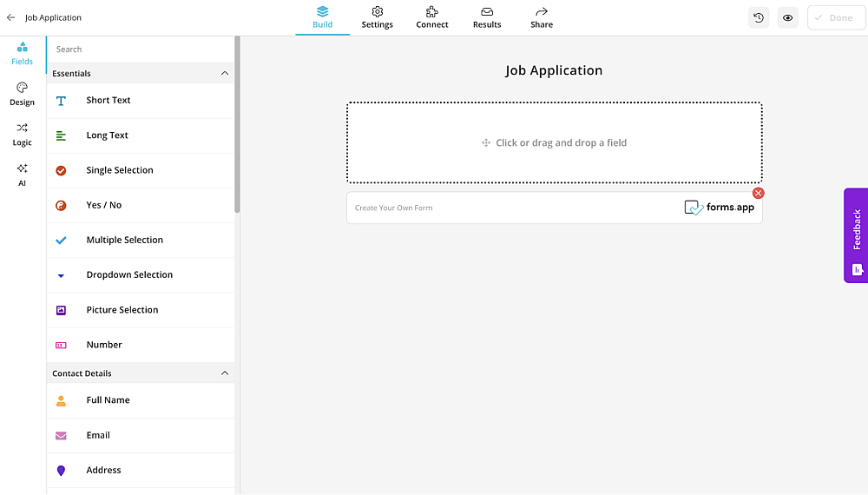Image resolution: width=868 pixels, height=495 pixels.
Task: Open the Feedback side tab
Action: pos(856,235)
